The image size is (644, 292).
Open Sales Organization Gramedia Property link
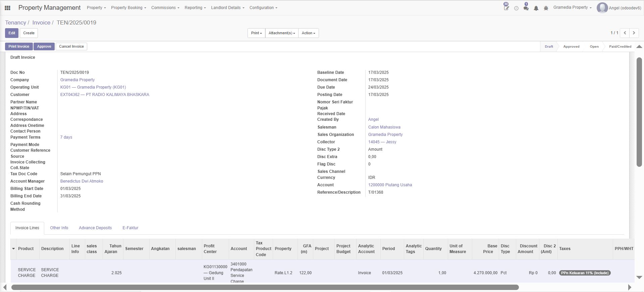(385, 135)
